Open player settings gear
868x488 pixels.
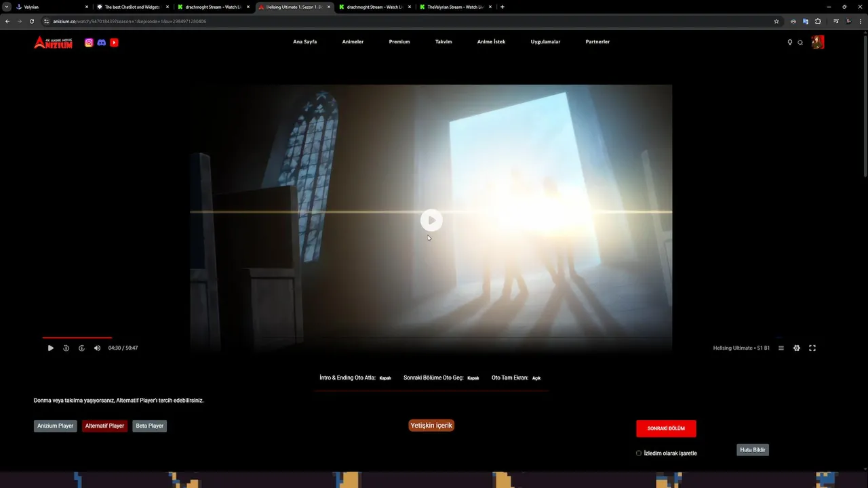[x=797, y=348]
